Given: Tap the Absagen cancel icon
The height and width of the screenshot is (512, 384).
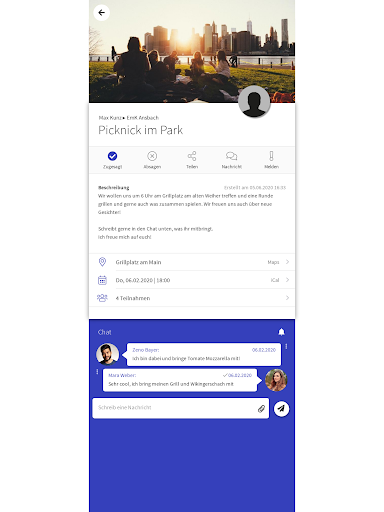Looking at the screenshot, I should (152, 156).
